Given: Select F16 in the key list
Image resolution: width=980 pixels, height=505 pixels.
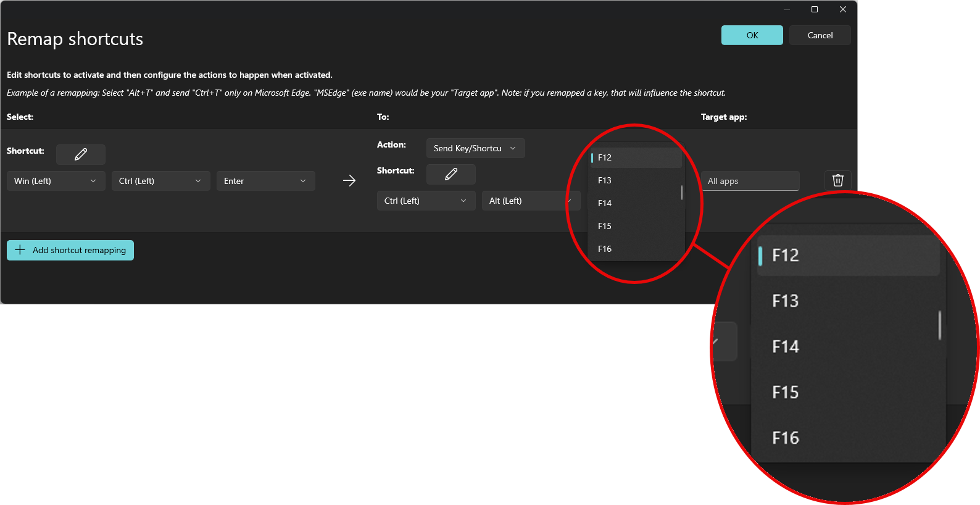Looking at the screenshot, I should [636, 249].
